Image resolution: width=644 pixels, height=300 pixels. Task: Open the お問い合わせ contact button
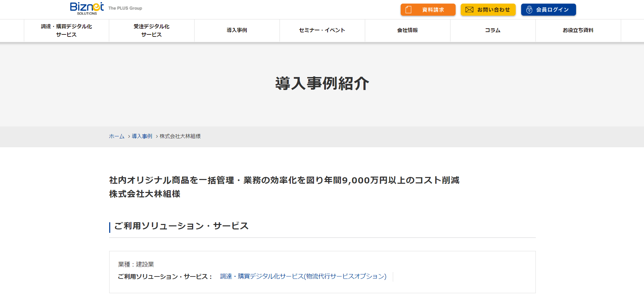[488, 10]
